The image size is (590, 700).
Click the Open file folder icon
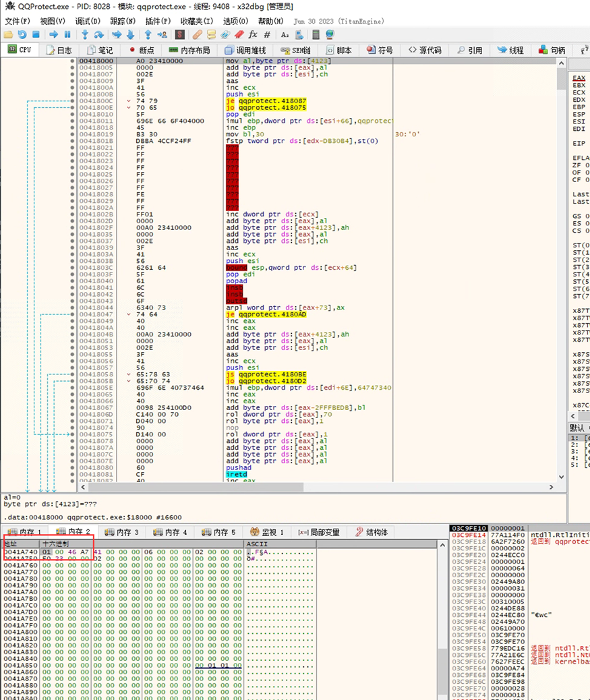(x=8, y=34)
